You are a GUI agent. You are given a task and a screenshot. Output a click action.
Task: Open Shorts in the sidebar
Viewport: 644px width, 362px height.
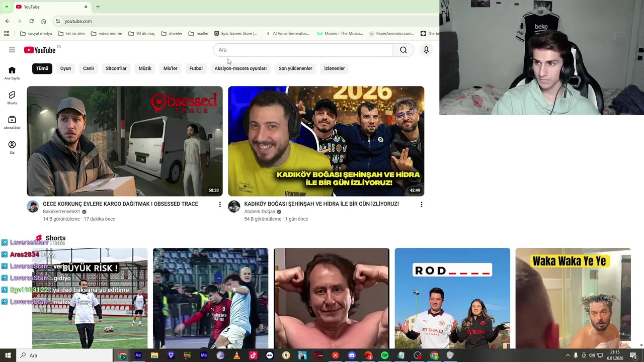coord(12,98)
